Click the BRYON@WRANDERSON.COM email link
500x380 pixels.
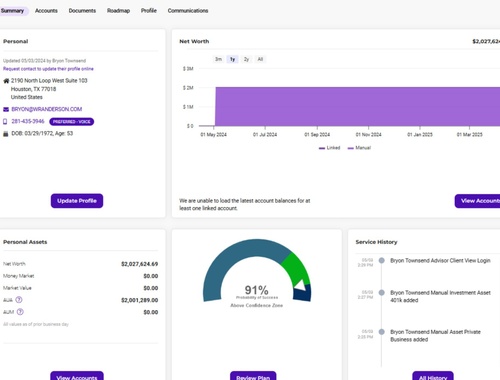[x=47, y=109]
